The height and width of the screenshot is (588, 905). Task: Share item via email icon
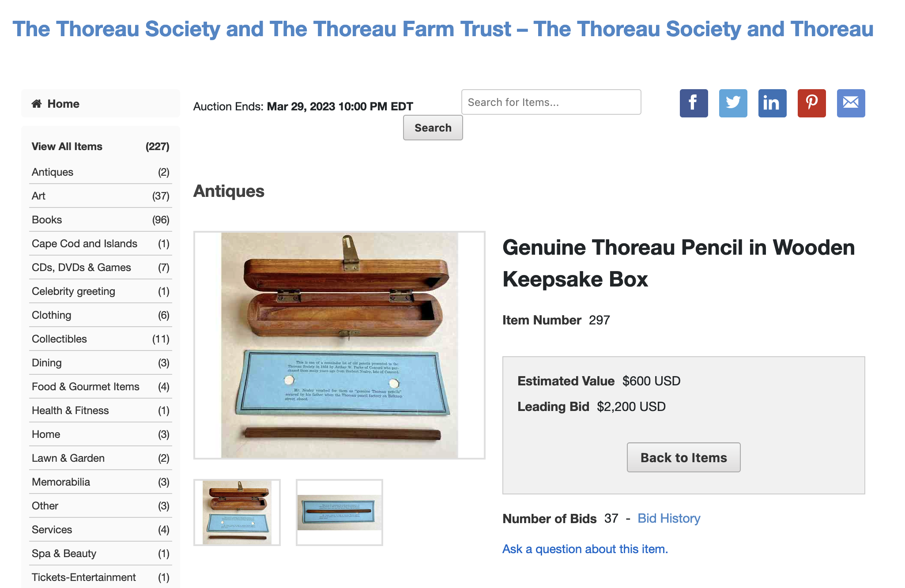click(x=851, y=103)
